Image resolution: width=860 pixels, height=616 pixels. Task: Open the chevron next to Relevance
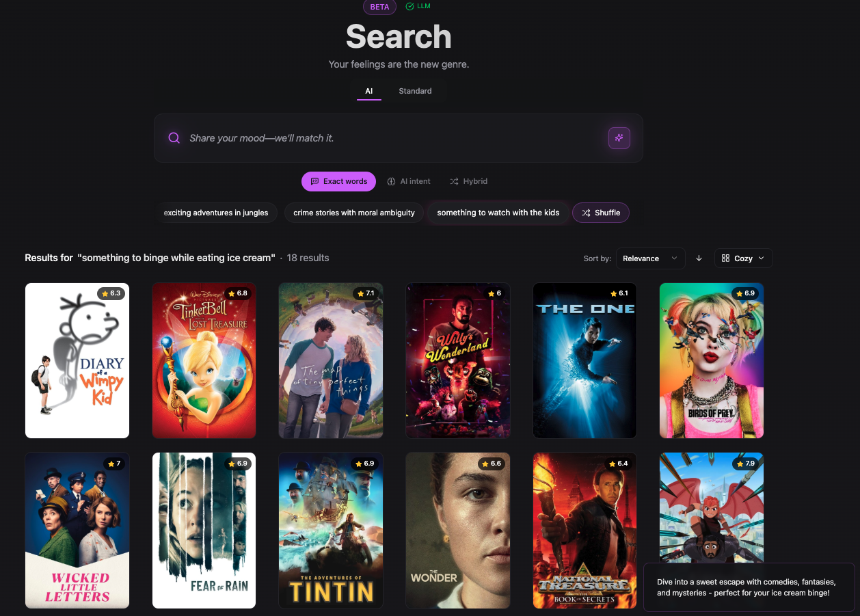(x=675, y=258)
